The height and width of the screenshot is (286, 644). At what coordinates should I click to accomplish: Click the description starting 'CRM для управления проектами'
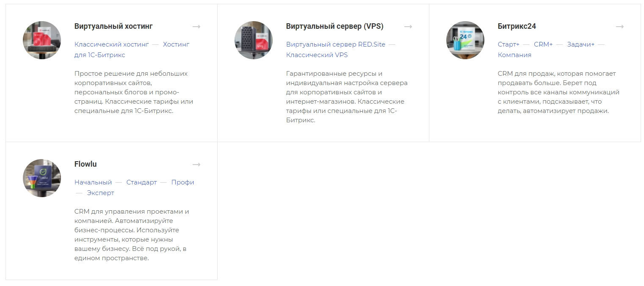[x=132, y=235]
